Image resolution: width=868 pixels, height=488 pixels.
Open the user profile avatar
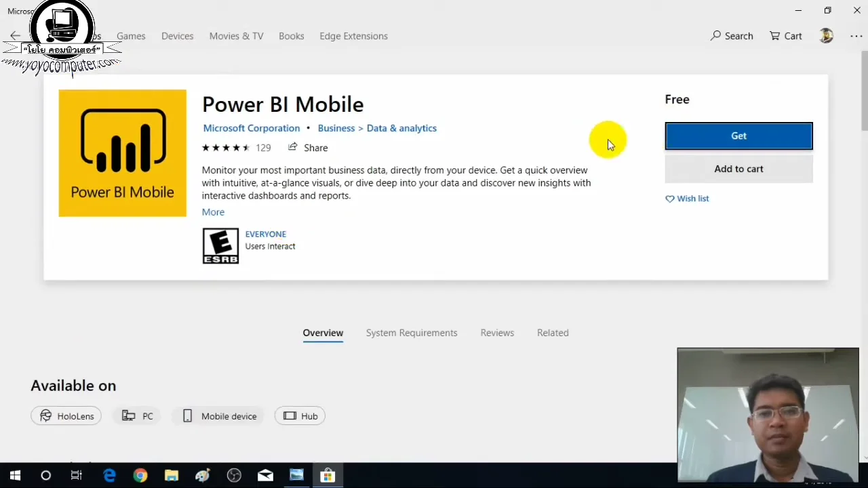[x=826, y=36]
